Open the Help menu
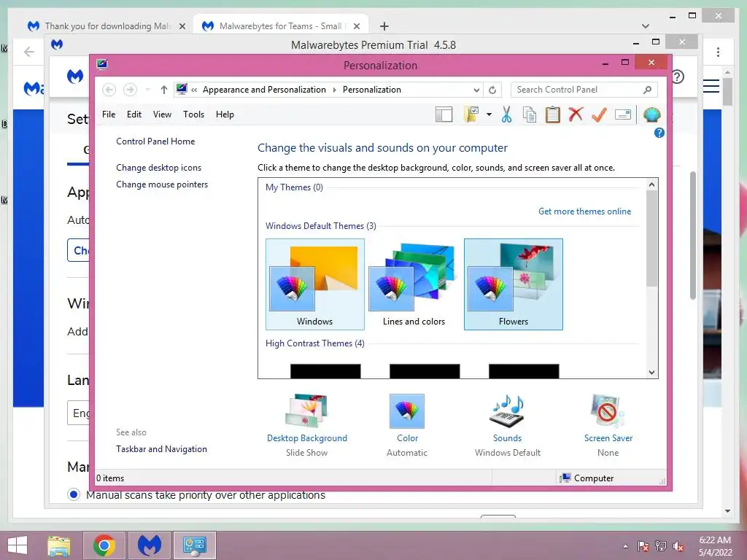This screenshot has width=747, height=560. tap(225, 114)
